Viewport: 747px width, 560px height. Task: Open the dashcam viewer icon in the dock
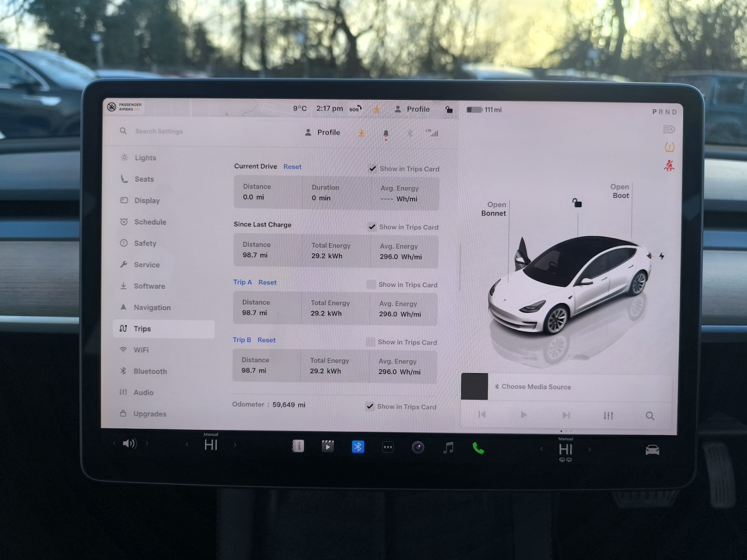328,447
